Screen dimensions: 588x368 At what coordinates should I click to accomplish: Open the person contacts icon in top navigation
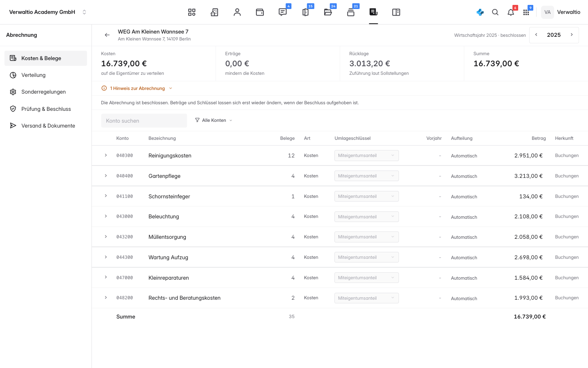coord(237,12)
